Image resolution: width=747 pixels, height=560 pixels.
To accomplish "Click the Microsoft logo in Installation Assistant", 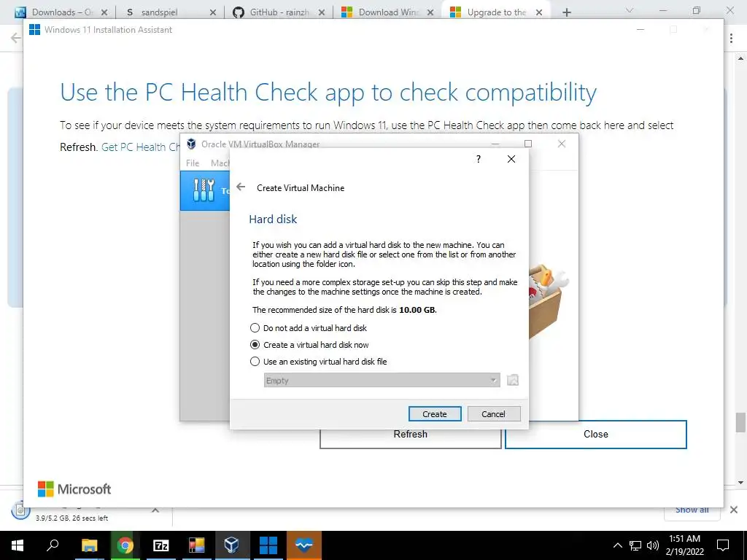I will coord(74,489).
